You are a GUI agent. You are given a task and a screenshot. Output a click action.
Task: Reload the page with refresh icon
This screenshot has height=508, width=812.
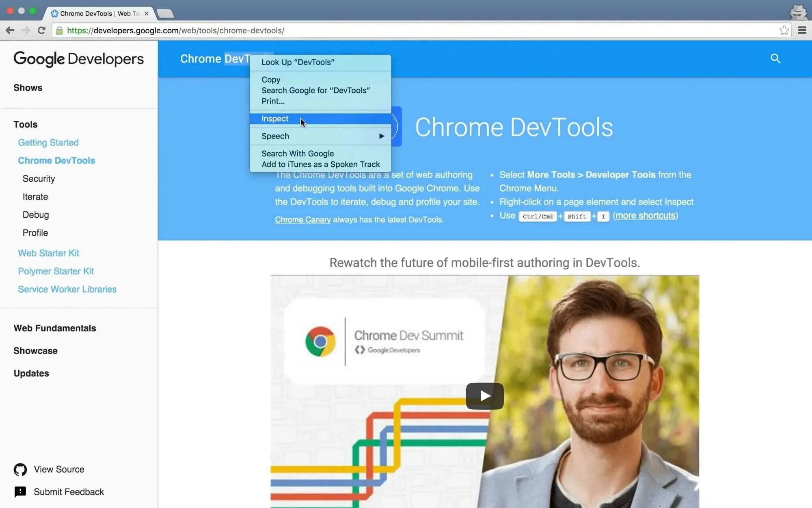pos(41,30)
